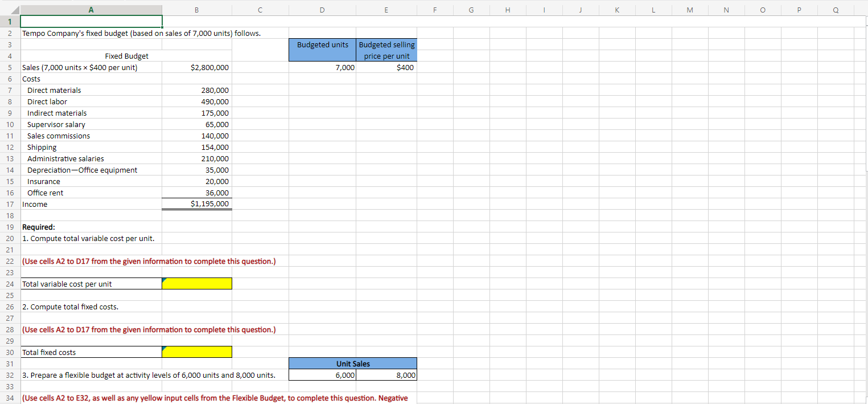The width and height of the screenshot is (868, 404).
Task: Click the 20,000 insurance value
Action: pos(217,181)
